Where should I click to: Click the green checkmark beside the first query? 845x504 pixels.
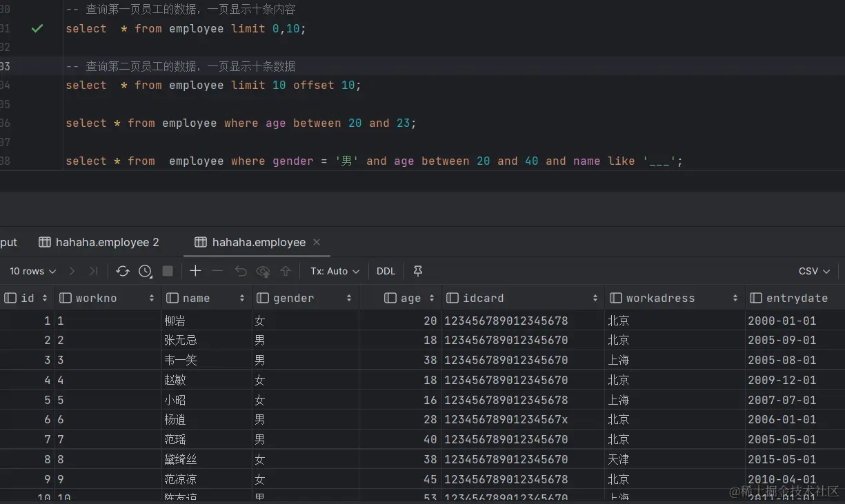37,28
